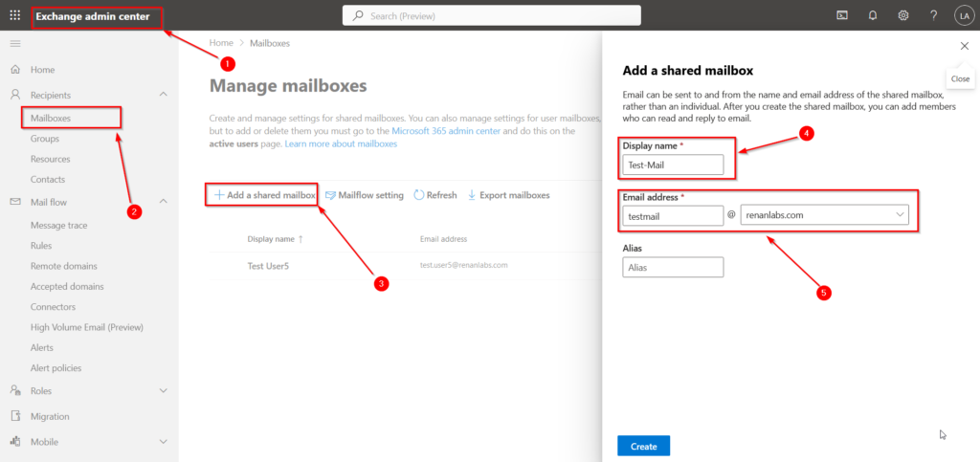
Task: Open Alerts under Mail flow
Action: (x=42, y=348)
